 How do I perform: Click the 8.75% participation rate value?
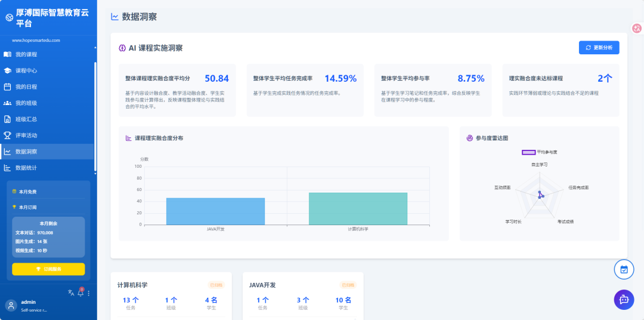[x=471, y=79]
